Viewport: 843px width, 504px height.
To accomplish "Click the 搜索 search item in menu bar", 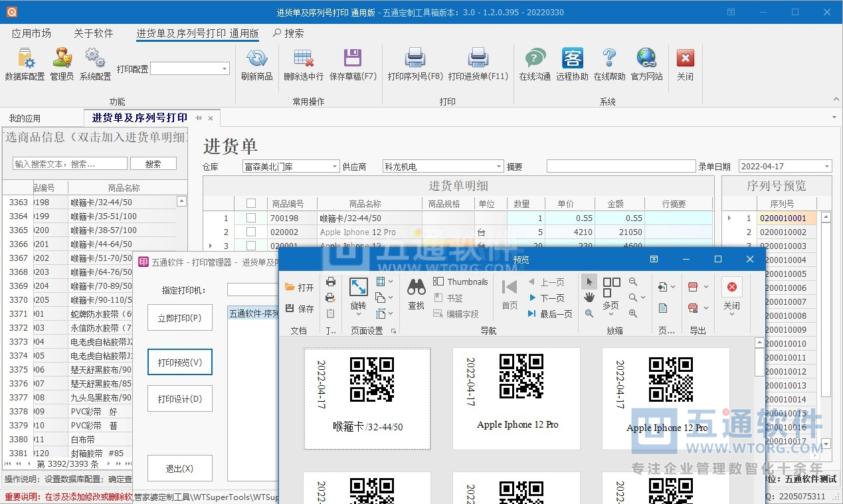I will tap(288, 33).
